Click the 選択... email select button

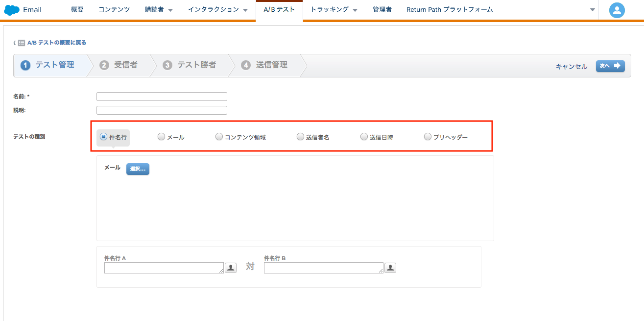[x=138, y=169]
